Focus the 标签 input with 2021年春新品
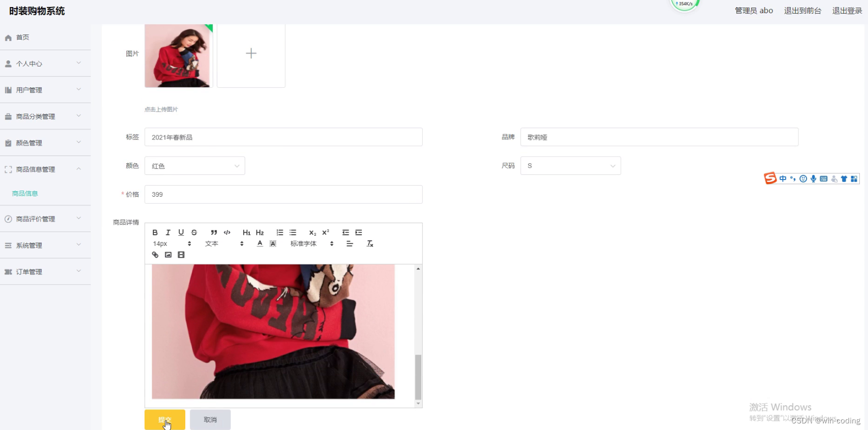Image resolution: width=868 pixels, height=430 pixels. point(283,137)
